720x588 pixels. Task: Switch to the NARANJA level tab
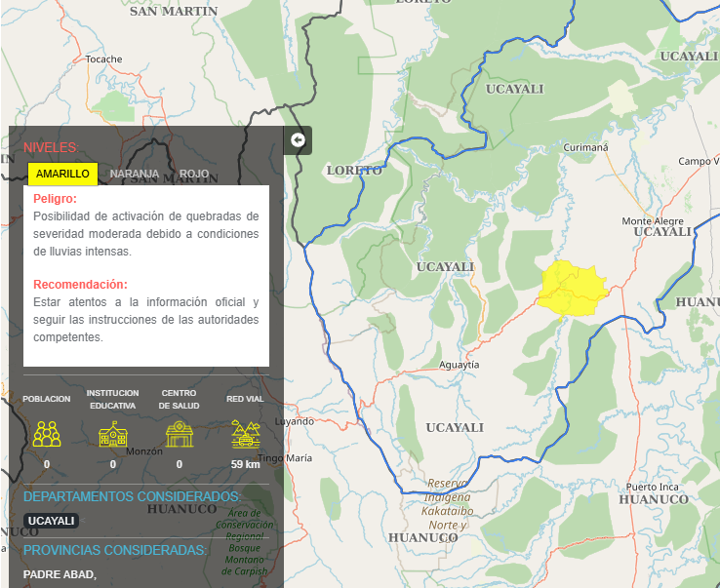135,174
